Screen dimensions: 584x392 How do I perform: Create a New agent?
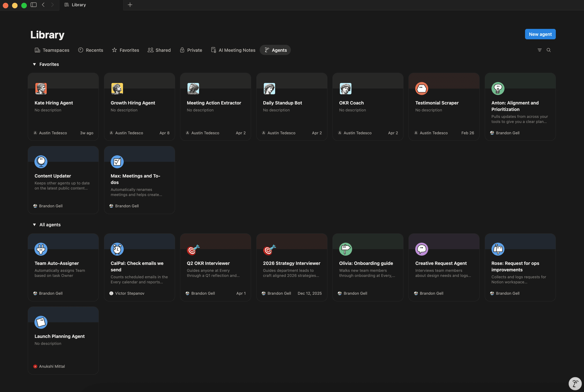point(540,34)
